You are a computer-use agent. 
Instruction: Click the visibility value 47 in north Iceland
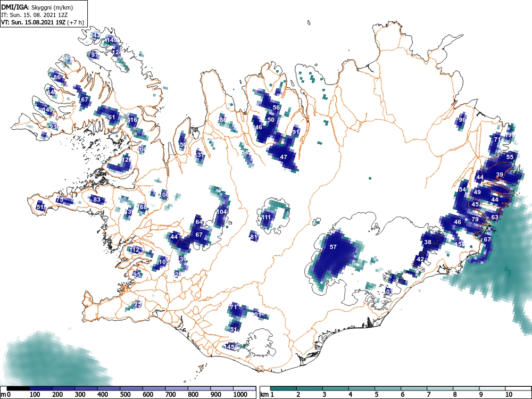coord(284,157)
